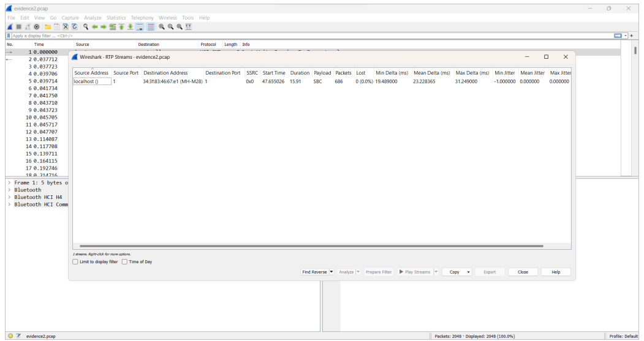Open the Find Reverse dropdown arrow
This screenshot has height=341, width=644.
(x=331, y=272)
